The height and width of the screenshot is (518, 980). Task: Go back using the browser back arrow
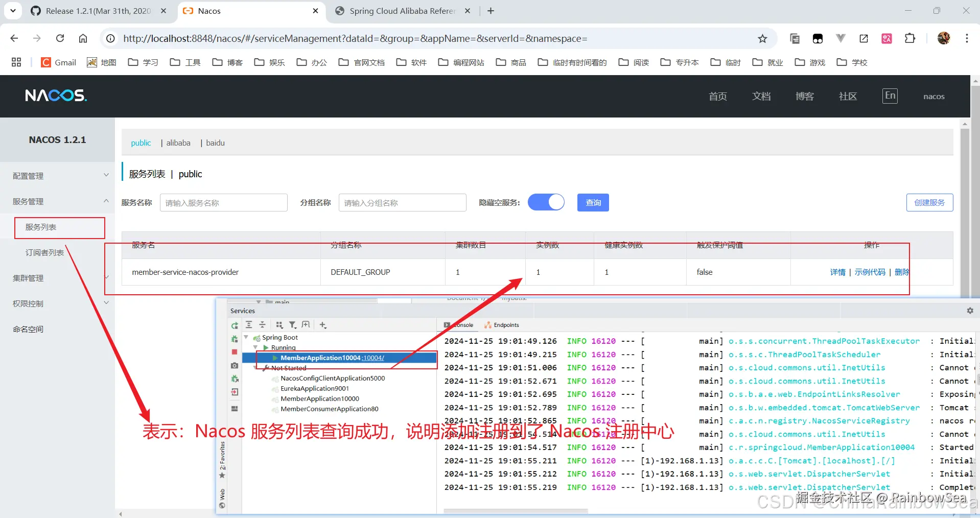coord(14,38)
